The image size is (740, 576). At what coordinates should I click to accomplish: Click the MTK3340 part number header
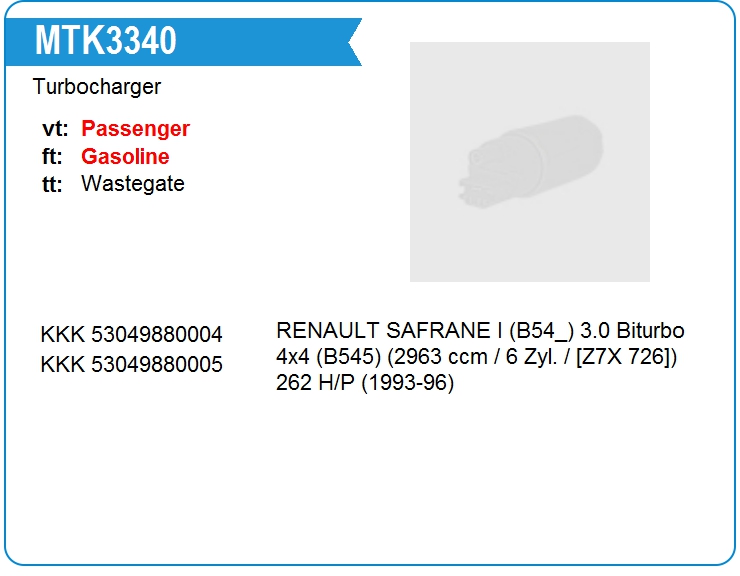point(106,41)
